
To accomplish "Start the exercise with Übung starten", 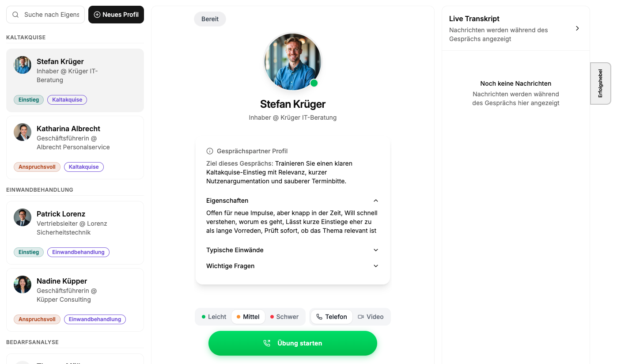I will coord(293,343).
